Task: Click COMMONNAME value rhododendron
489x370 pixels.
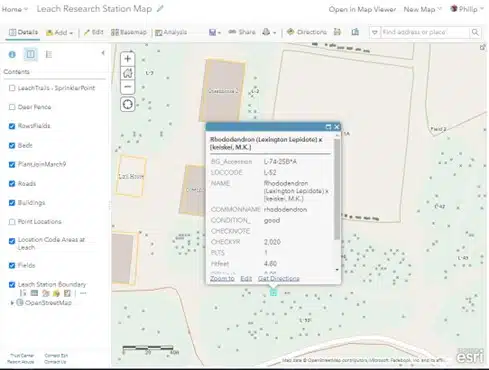Action: pyautogui.click(x=285, y=210)
